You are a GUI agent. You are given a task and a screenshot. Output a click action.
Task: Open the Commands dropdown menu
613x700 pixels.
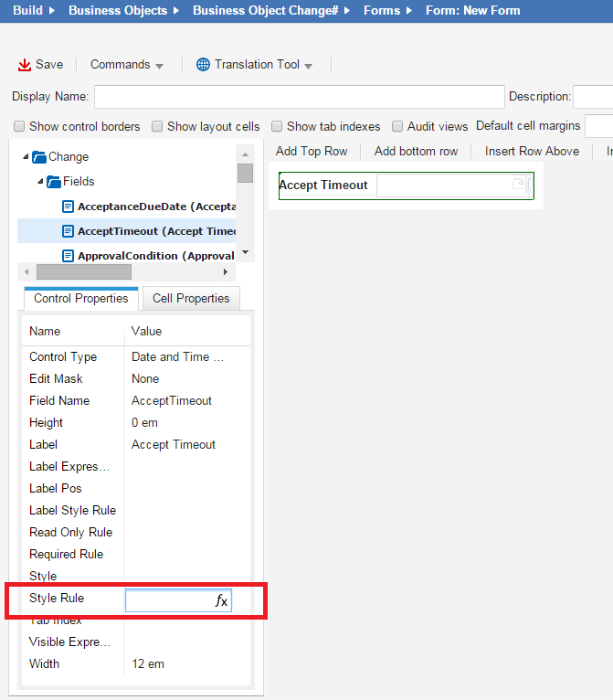point(126,65)
